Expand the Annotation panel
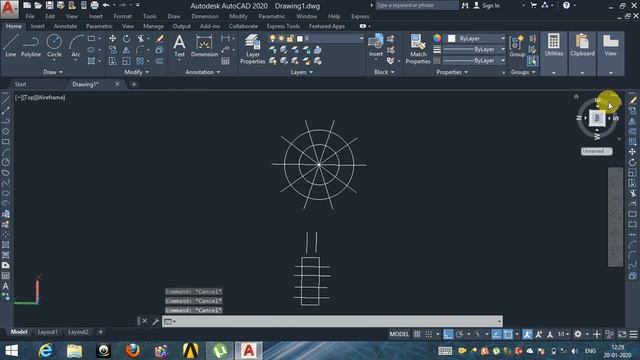The image size is (640, 360). (x=203, y=72)
